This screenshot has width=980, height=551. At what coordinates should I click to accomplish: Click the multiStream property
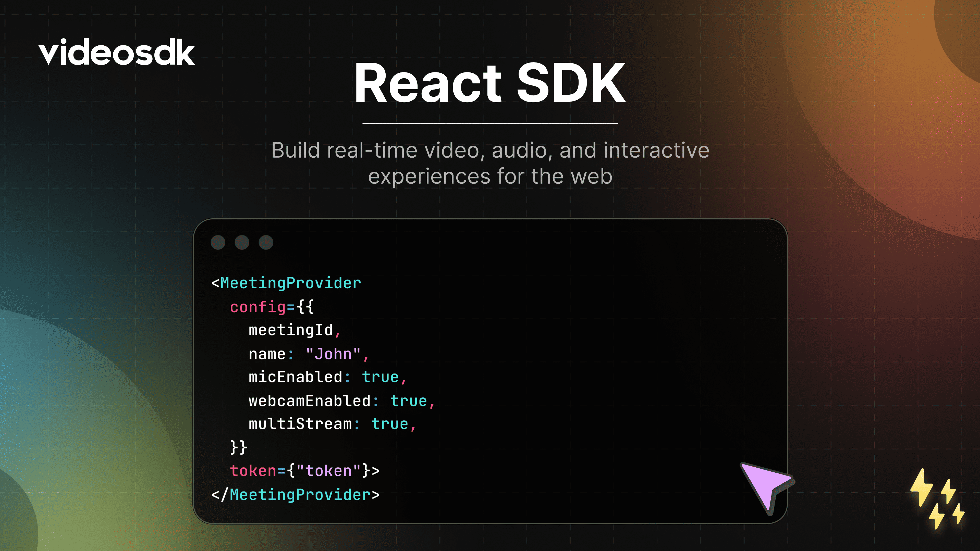pyautogui.click(x=300, y=424)
